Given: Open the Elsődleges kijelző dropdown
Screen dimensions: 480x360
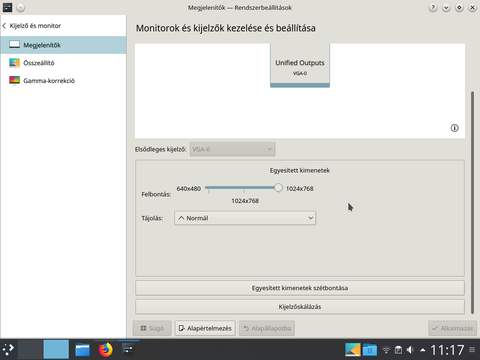Looking at the screenshot, I should click(x=232, y=149).
